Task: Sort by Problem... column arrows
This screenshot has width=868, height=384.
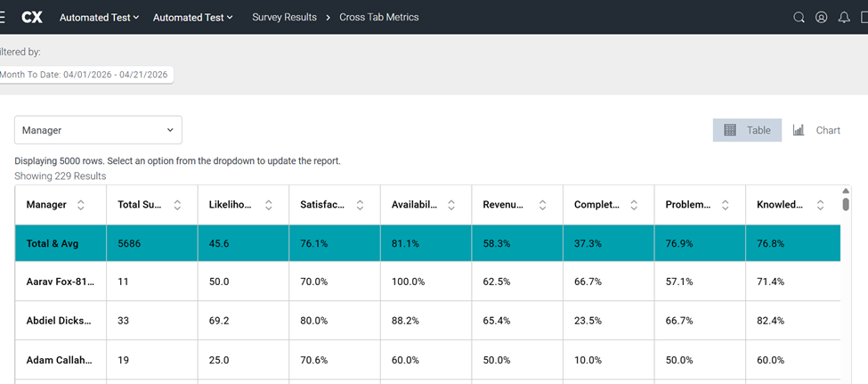Action: coord(726,205)
